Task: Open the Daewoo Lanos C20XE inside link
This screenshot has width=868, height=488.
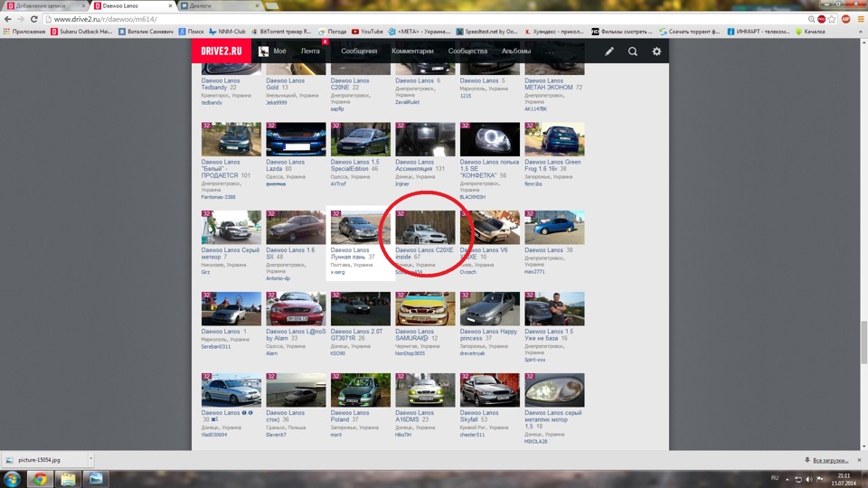Action: pyautogui.click(x=424, y=253)
